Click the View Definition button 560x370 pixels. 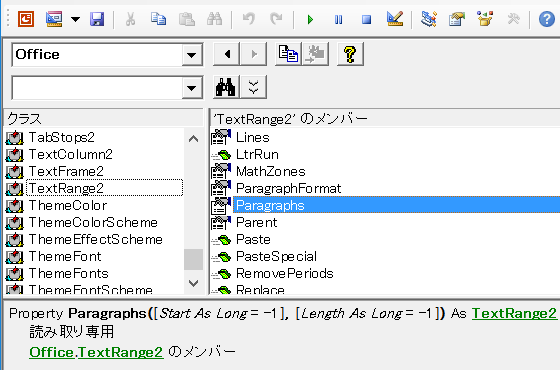[315, 54]
